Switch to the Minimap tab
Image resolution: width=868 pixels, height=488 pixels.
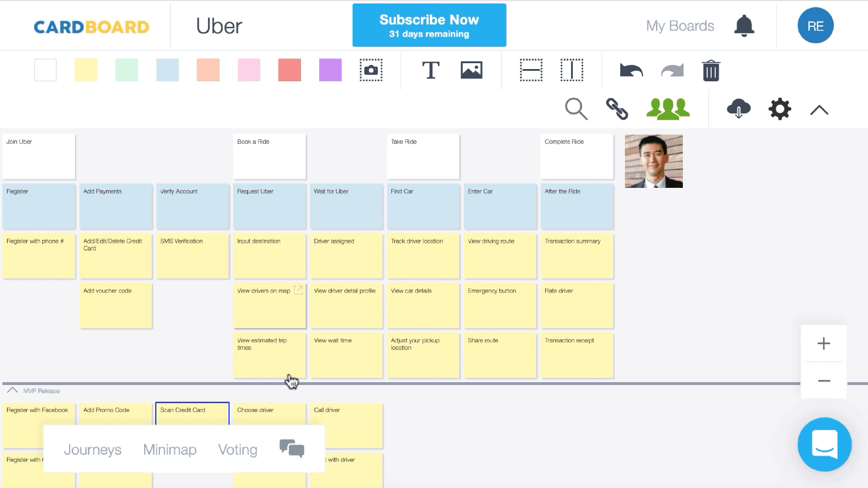[x=170, y=449]
